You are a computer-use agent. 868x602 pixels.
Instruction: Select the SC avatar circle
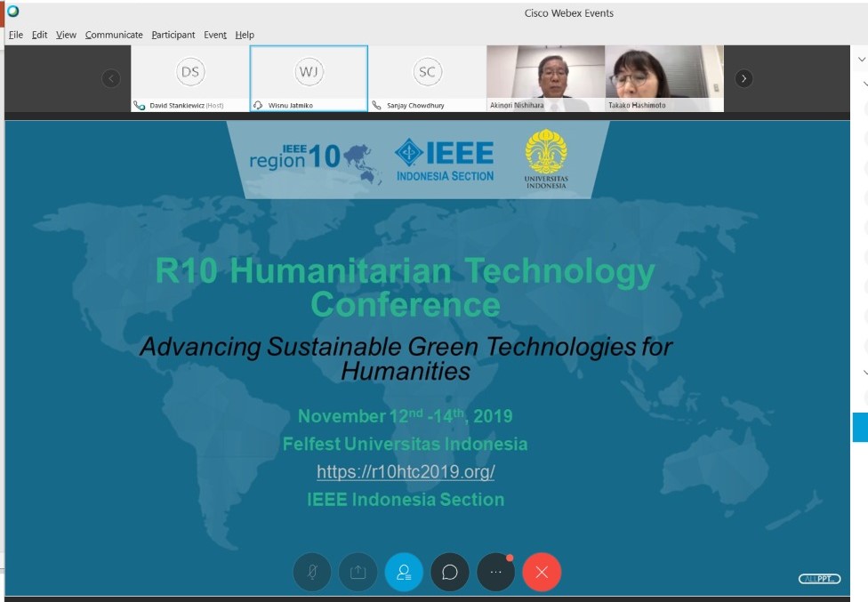(428, 72)
